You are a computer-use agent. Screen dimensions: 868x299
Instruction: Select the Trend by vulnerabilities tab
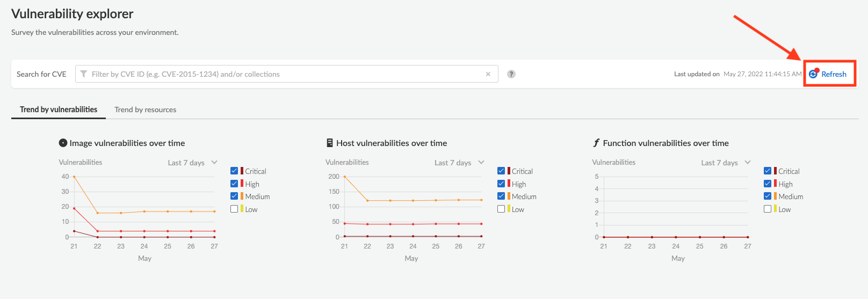point(59,110)
